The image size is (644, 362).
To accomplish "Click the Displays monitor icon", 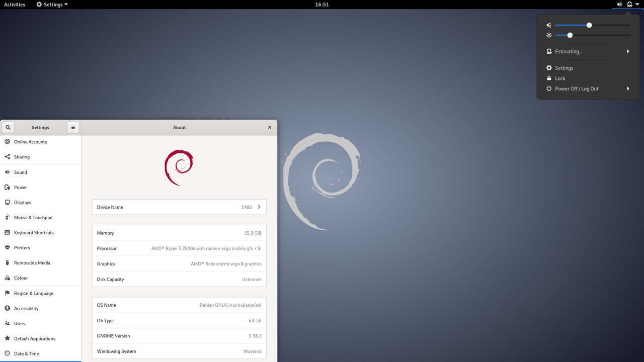I will [x=7, y=202].
